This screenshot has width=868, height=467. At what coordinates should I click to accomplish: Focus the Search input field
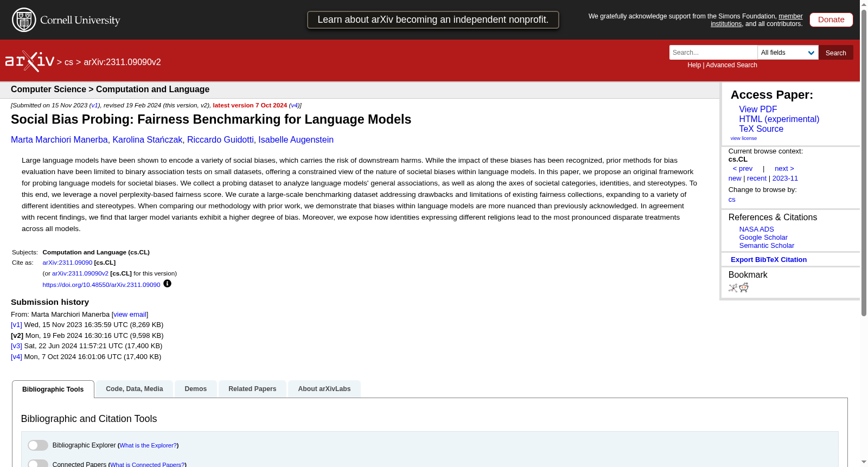click(713, 53)
